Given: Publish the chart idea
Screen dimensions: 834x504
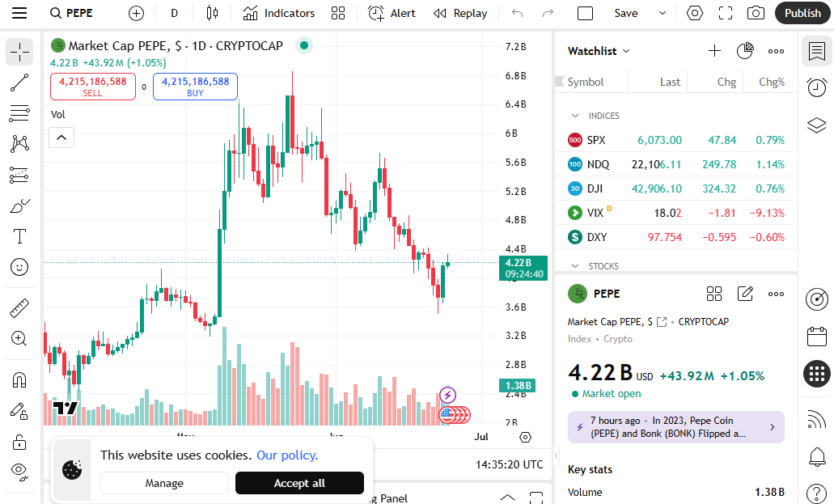Looking at the screenshot, I should click(802, 13).
